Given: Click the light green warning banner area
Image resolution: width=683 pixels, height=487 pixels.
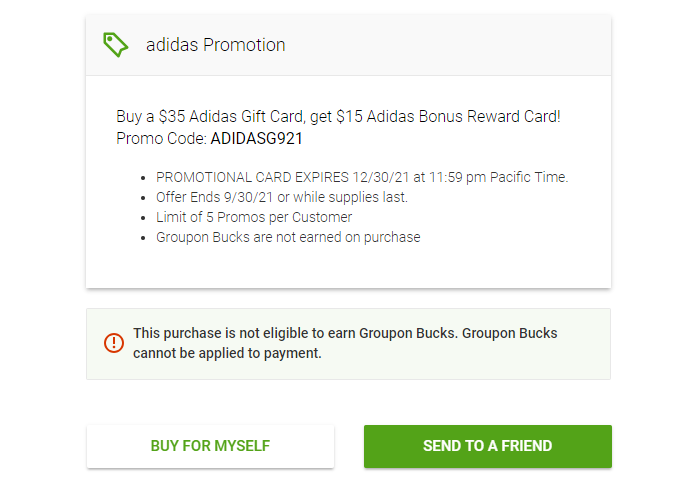Looking at the screenshot, I should tap(580, 345).
